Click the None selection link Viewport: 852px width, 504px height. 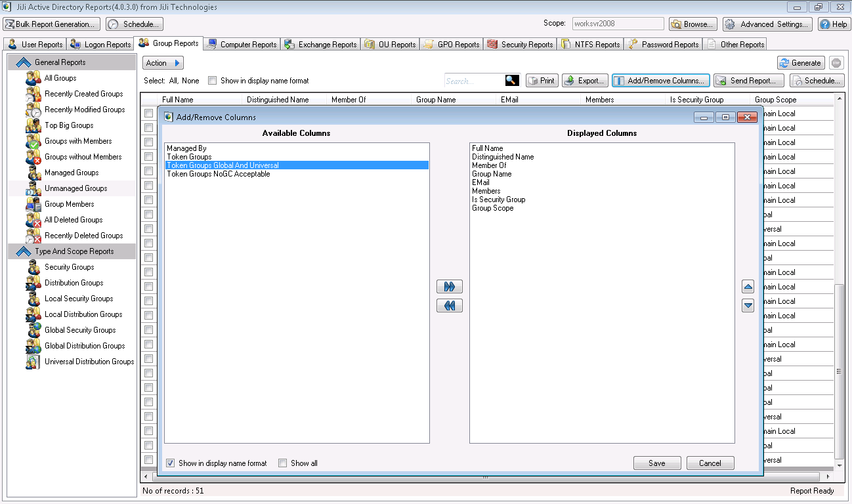(190, 81)
